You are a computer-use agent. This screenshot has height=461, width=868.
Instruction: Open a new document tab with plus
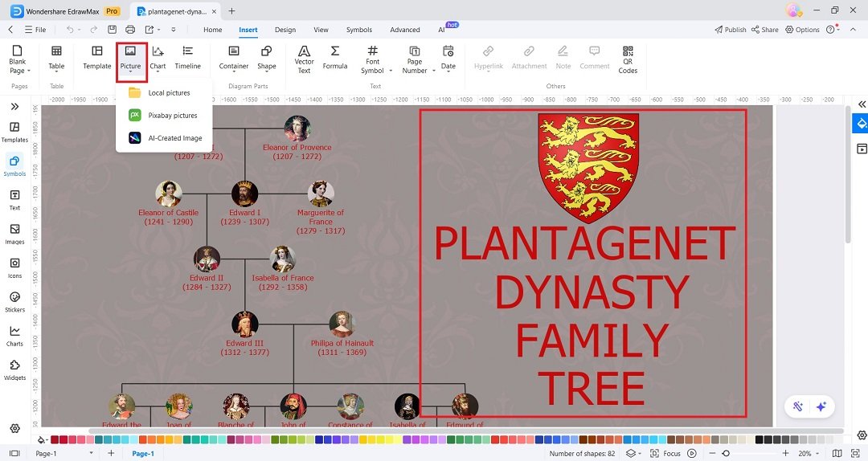pos(232,11)
